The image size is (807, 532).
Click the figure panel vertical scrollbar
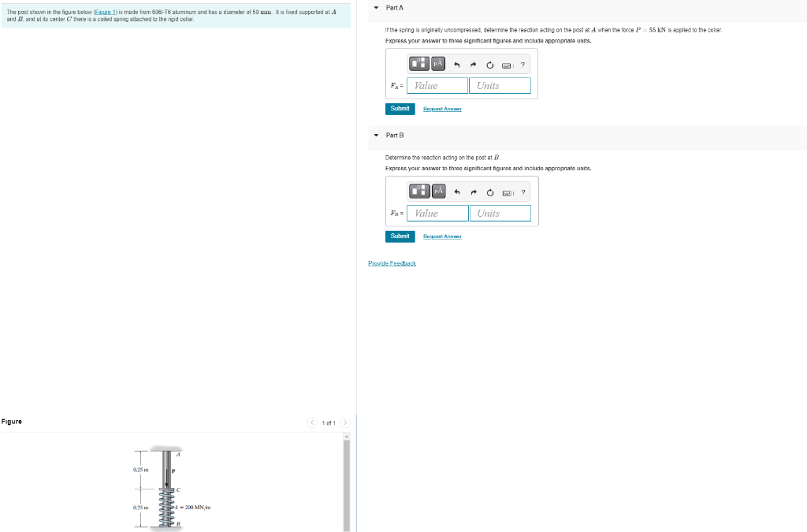click(347, 485)
